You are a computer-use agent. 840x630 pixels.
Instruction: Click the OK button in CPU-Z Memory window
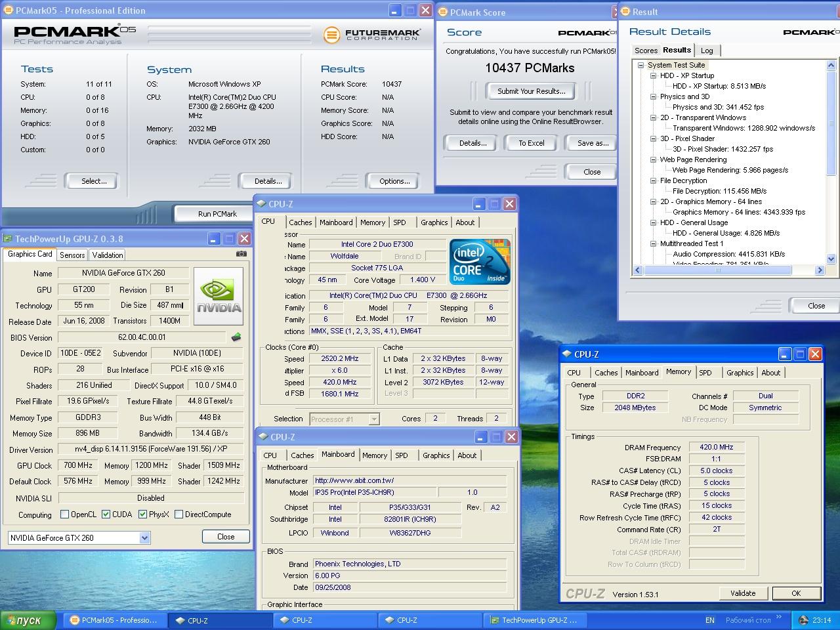pyautogui.click(x=796, y=593)
